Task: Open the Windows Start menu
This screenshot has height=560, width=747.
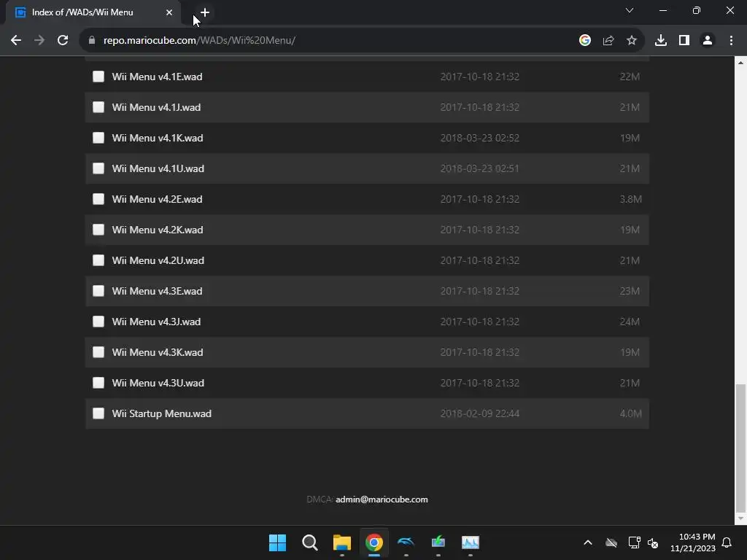Action: coord(278,542)
